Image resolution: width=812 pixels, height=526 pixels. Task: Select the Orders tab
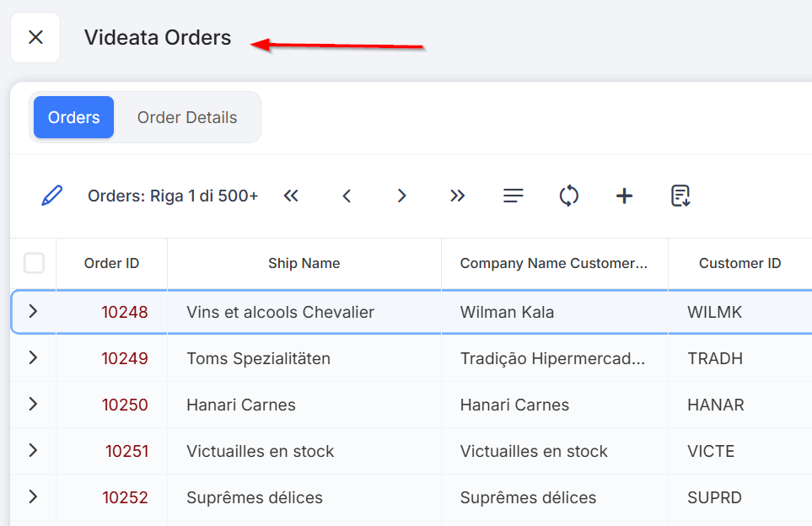click(x=74, y=118)
